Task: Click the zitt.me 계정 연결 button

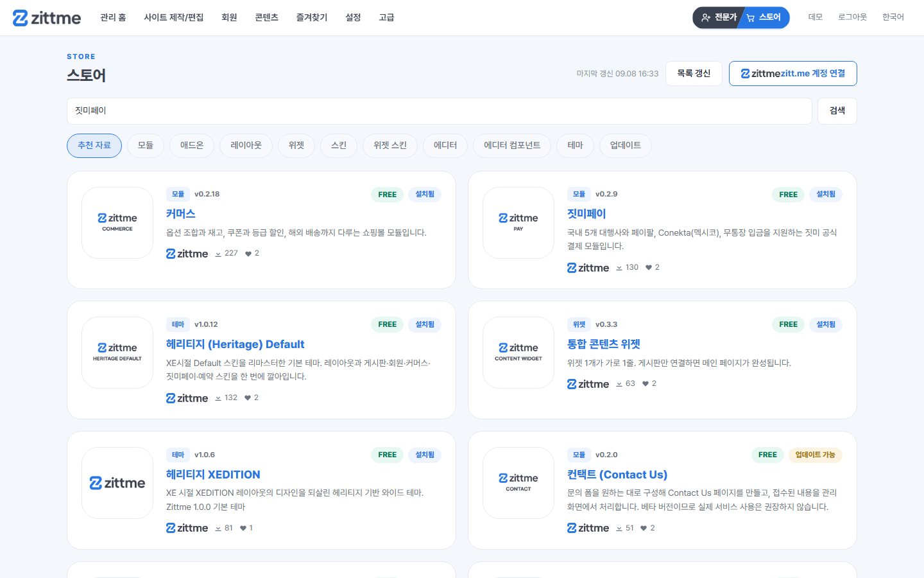Action: [793, 73]
